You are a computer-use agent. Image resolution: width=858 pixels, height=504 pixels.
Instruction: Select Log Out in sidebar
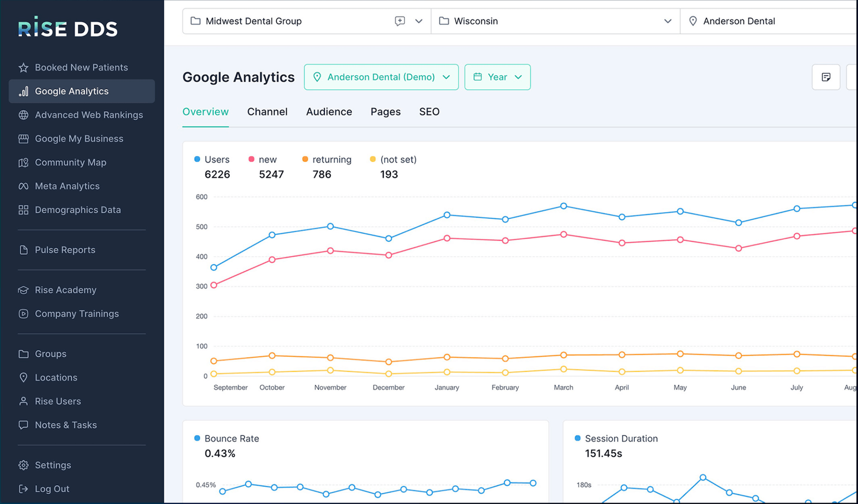(x=82, y=489)
